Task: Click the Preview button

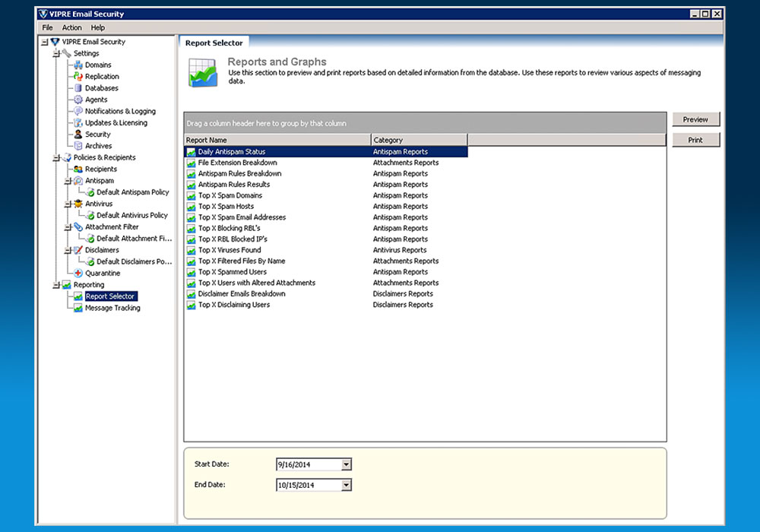Action: coord(695,119)
